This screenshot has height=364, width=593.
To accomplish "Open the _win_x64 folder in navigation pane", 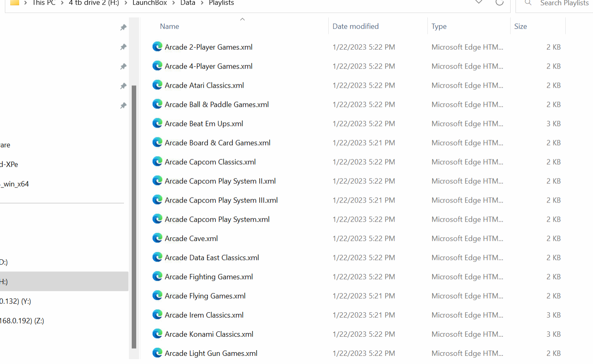I will point(15,184).
